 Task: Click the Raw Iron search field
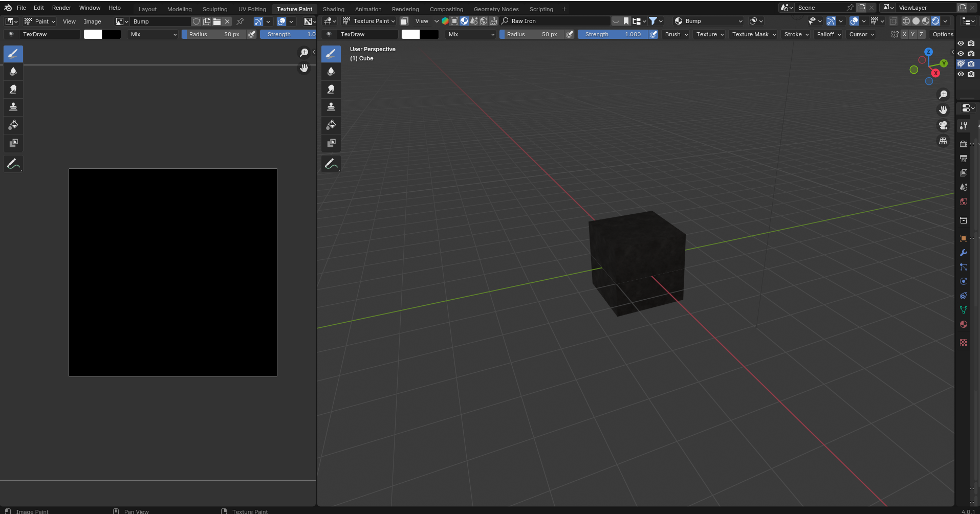click(x=555, y=21)
